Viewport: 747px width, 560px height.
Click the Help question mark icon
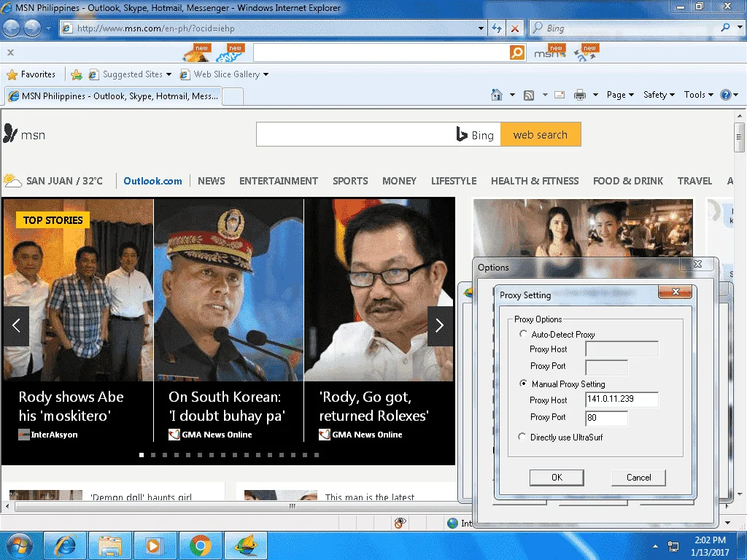(x=726, y=95)
